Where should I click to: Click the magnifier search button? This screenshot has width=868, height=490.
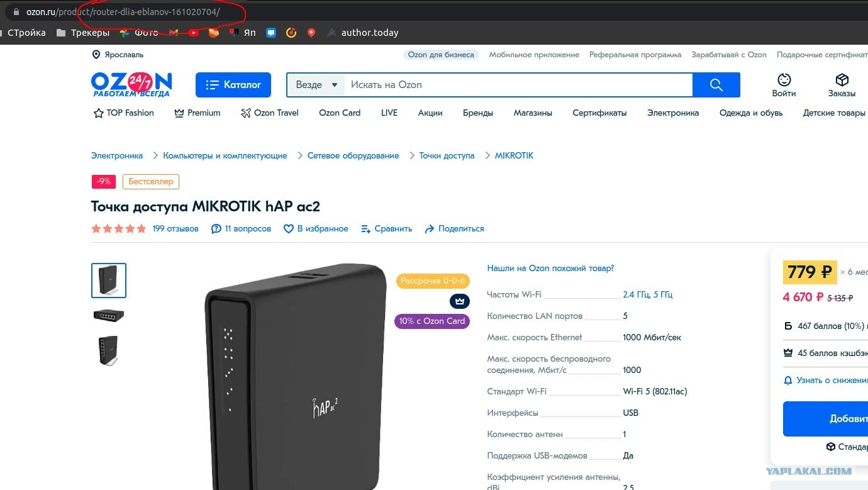pyautogui.click(x=716, y=85)
